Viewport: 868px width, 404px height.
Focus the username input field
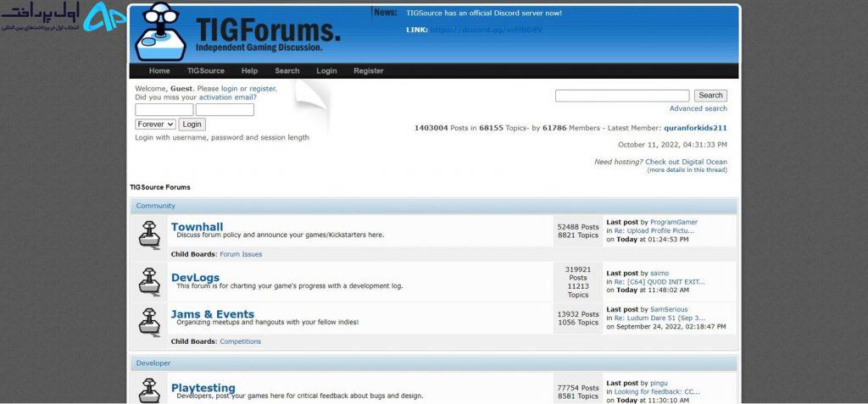[164, 109]
